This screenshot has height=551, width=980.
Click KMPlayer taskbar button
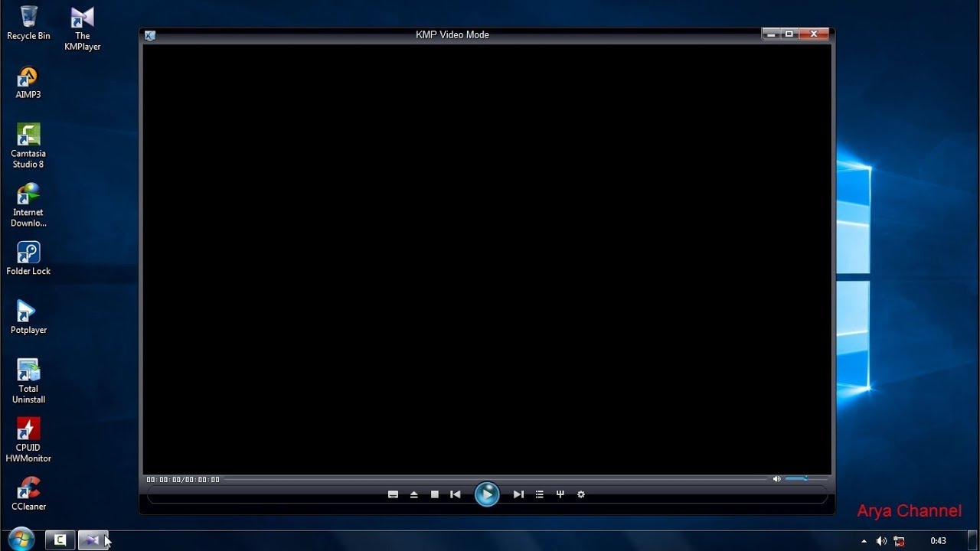(x=93, y=540)
